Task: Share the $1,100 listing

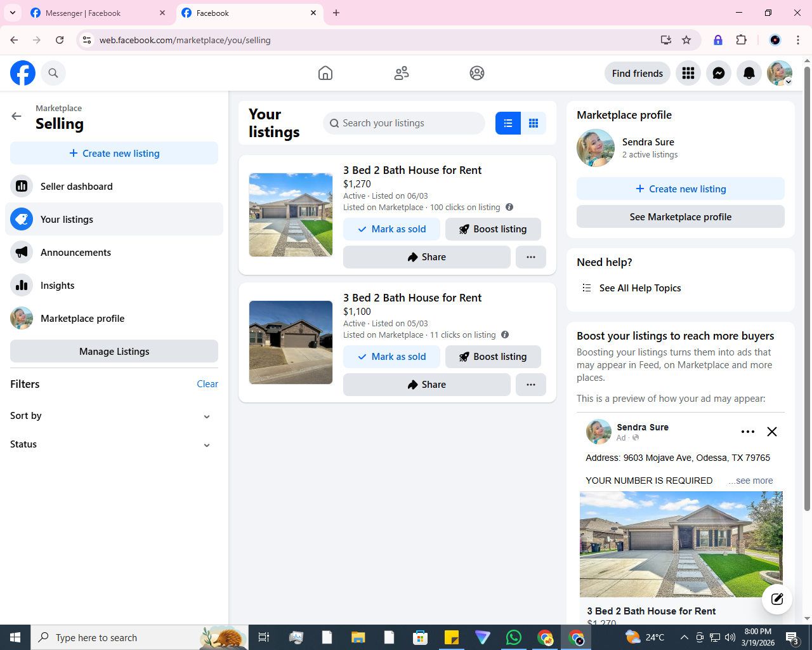Action: point(427,385)
